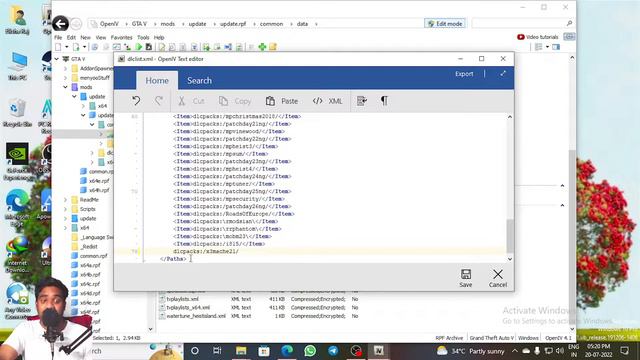Click the green plus toolbar icon in OpenIV
Screen dimensions: 640x360
pyautogui.click(x=262, y=47)
